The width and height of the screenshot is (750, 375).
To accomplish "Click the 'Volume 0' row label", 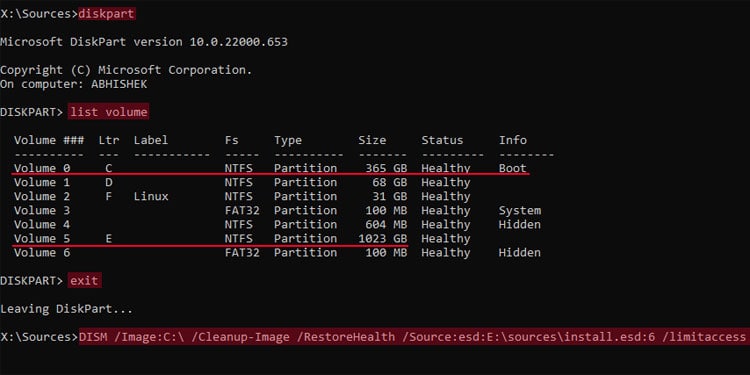I will [x=42, y=168].
